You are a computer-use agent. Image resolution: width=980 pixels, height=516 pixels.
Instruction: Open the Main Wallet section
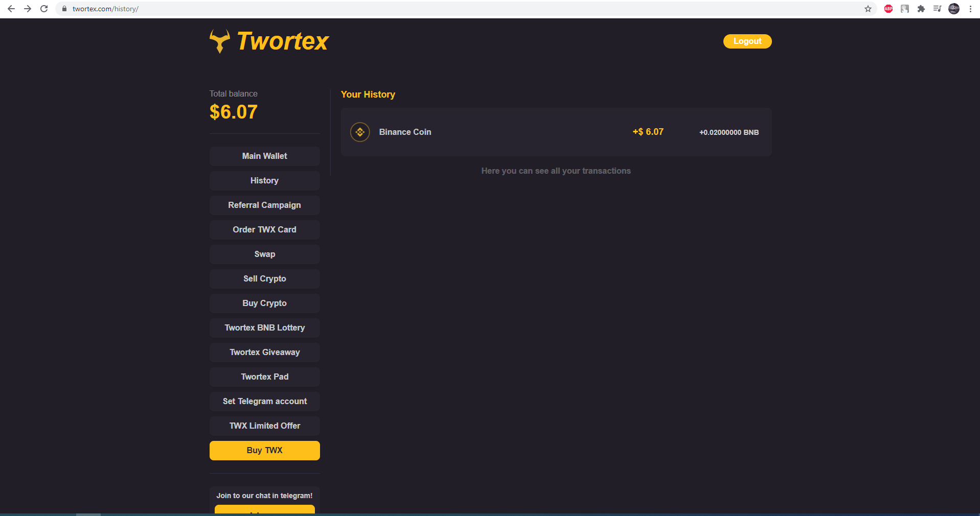pyautogui.click(x=265, y=156)
